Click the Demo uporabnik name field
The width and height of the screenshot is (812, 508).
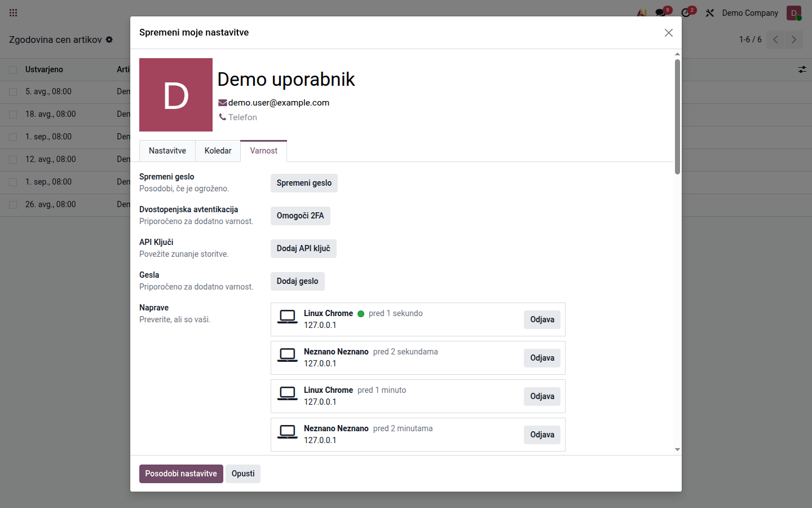[x=286, y=80]
